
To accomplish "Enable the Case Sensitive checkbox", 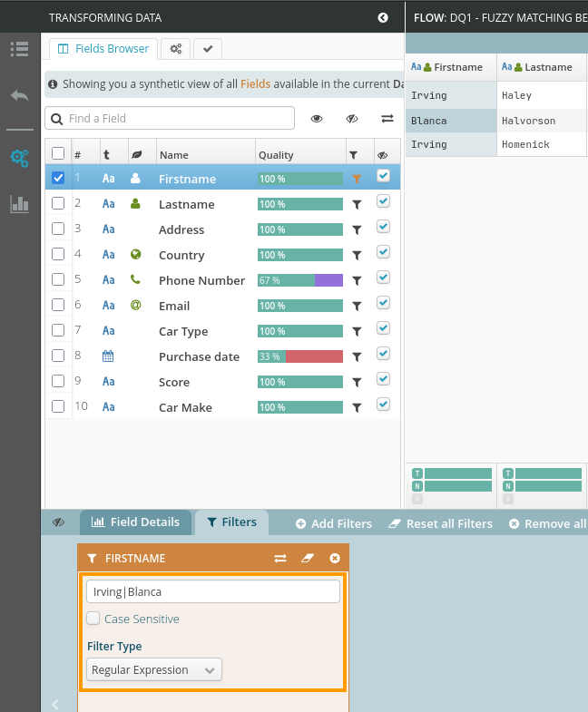I will (93, 619).
